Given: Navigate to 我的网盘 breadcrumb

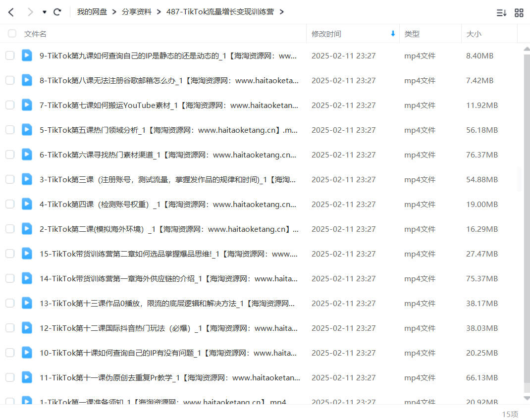Looking at the screenshot, I should [x=92, y=12].
